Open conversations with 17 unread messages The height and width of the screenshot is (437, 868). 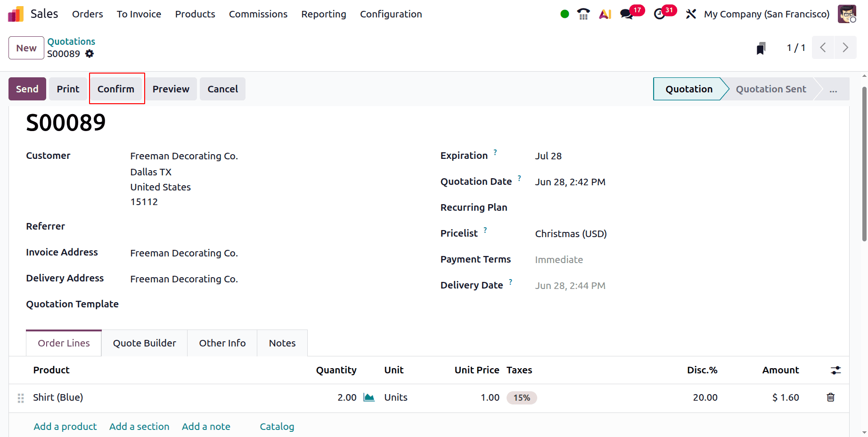(x=631, y=13)
